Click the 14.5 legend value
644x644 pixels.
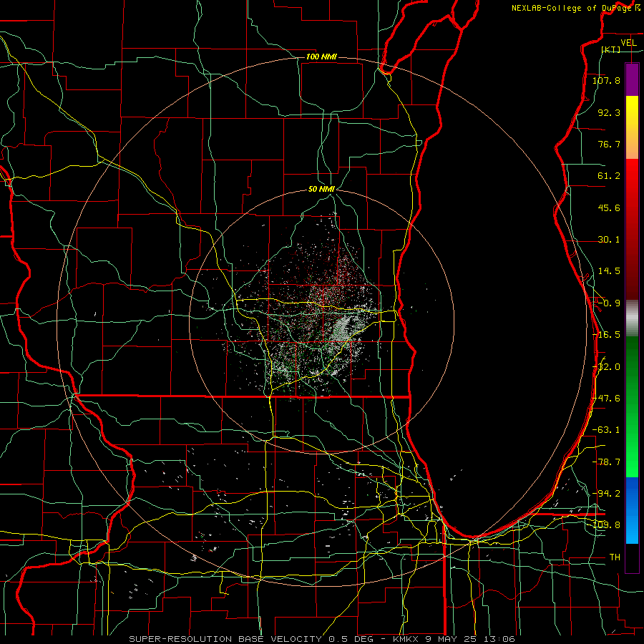tap(609, 271)
